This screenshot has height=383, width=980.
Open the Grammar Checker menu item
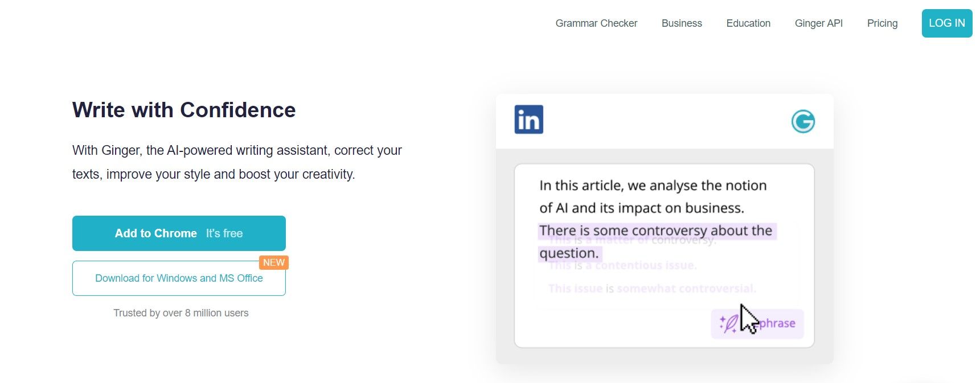coord(596,23)
